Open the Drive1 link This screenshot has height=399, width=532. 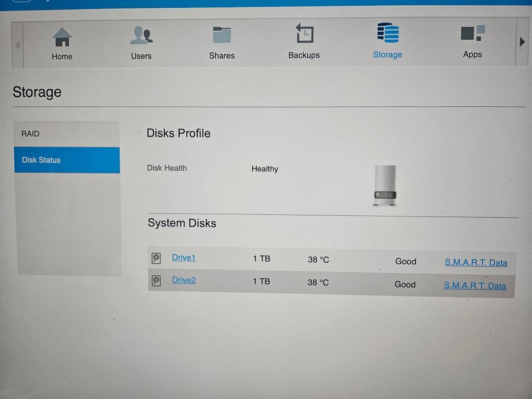click(183, 258)
